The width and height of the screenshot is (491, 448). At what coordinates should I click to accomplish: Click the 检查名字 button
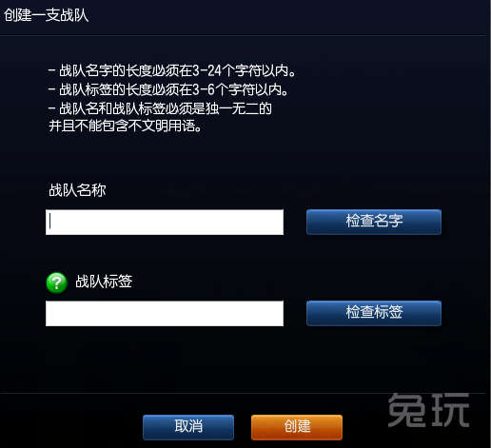click(374, 222)
